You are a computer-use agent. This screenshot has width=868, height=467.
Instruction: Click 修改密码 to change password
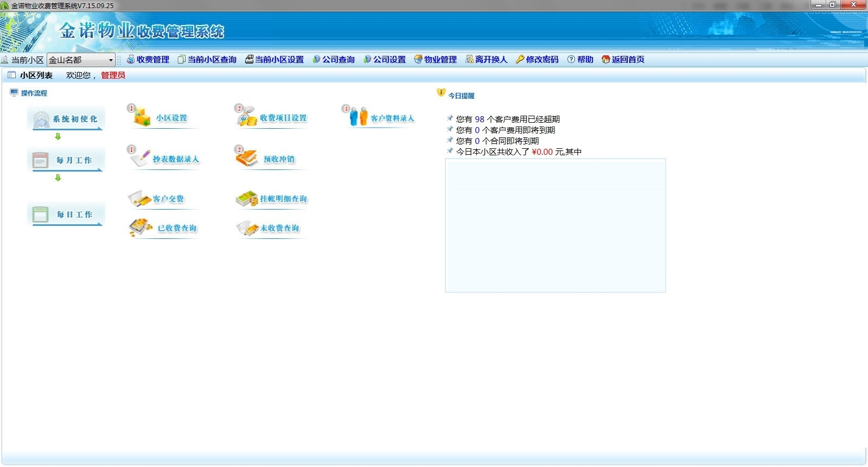click(537, 60)
